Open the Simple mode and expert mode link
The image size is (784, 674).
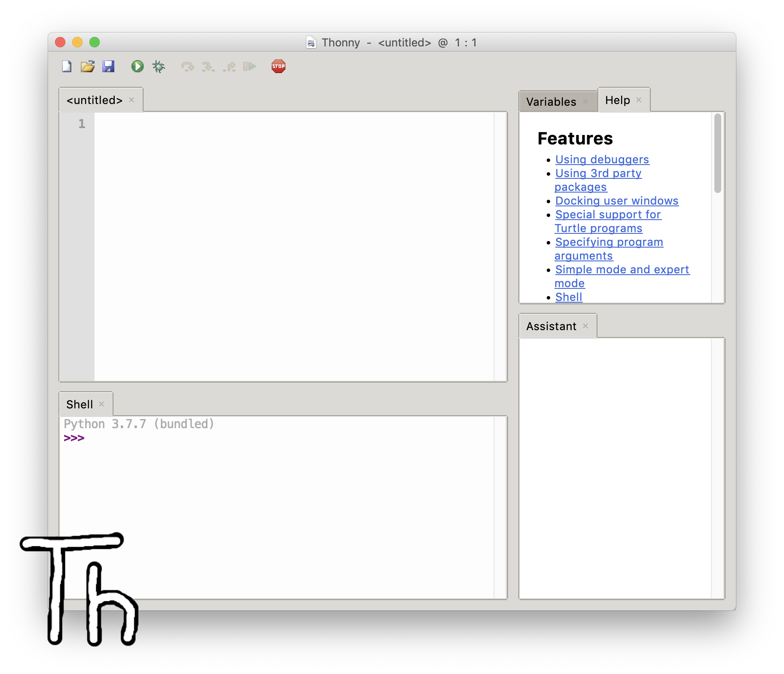[622, 270]
